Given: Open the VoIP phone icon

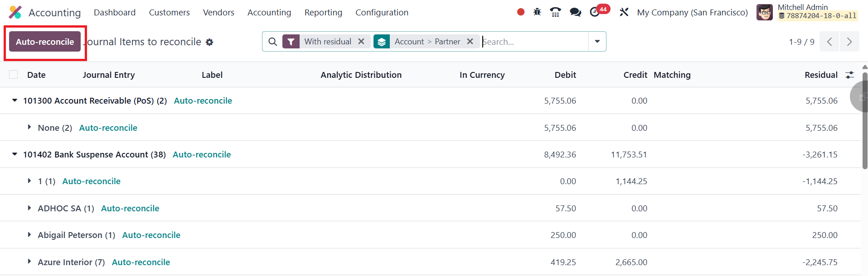Looking at the screenshot, I should (x=555, y=12).
